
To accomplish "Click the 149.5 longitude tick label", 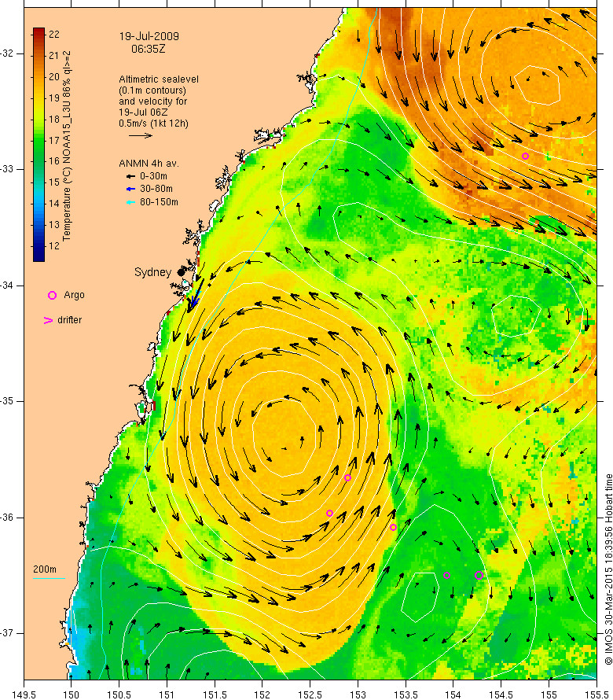I will point(24,694).
